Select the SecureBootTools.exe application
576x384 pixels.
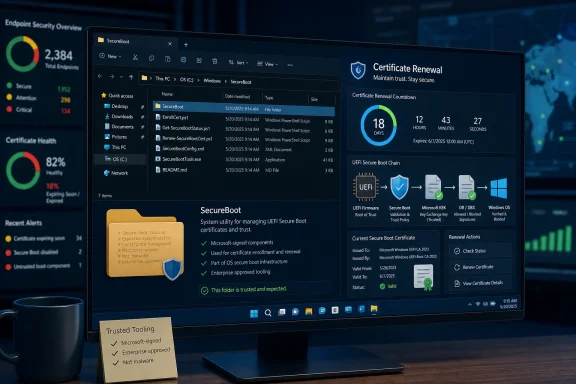(x=244, y=159)
